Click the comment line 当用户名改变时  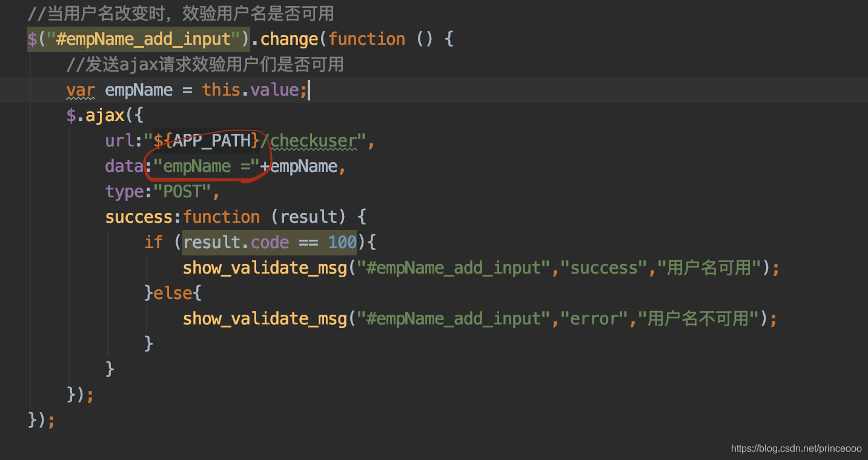tap(181, 13)
